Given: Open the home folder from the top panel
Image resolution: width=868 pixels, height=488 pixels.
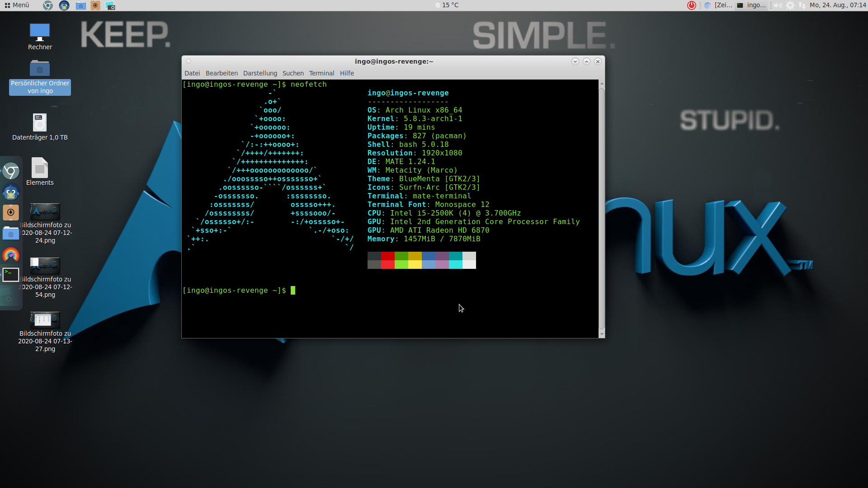Looking at the screenshot, I should click(81, 5).
